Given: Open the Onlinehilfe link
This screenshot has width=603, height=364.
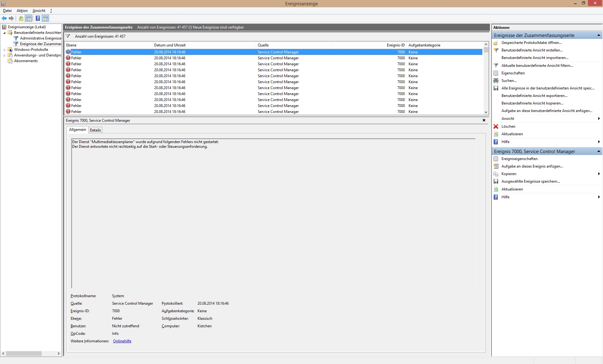Looking at the screenshot, I should (122, 341).
